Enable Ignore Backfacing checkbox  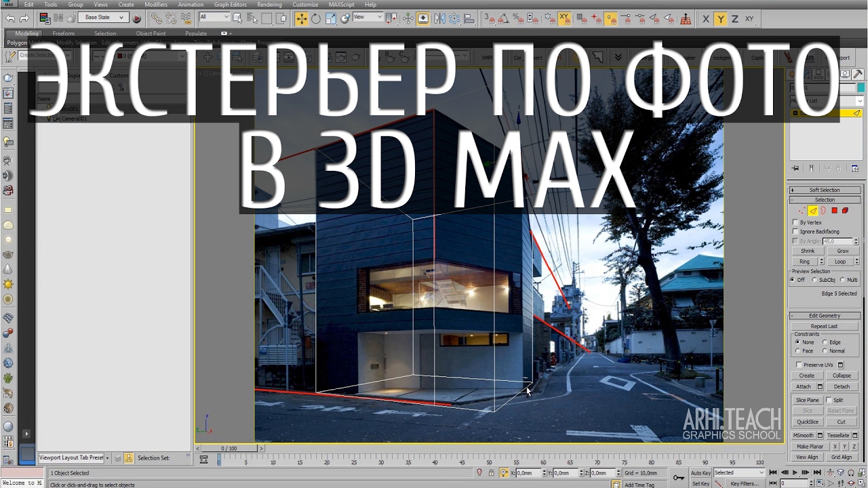click(x=795, y=232)
